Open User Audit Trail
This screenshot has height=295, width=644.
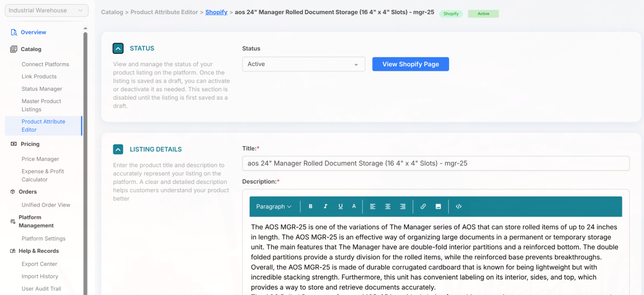click(x=41, y=289)
